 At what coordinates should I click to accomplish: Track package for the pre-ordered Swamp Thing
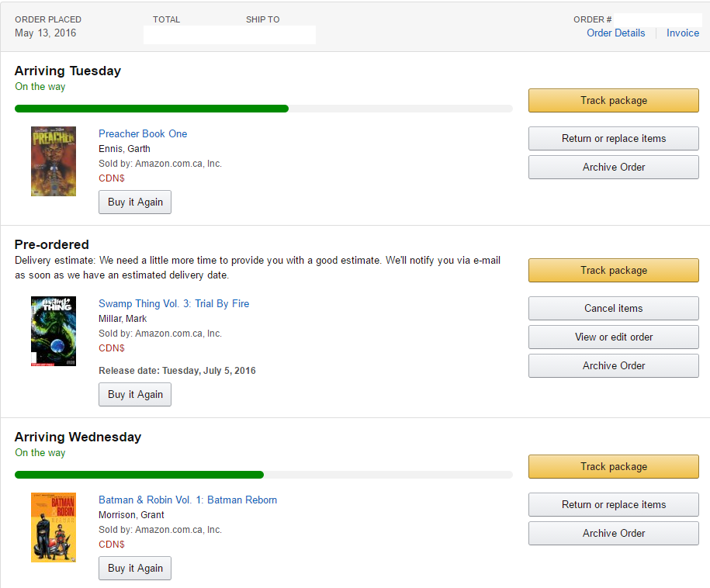click(x=613, y=270)
